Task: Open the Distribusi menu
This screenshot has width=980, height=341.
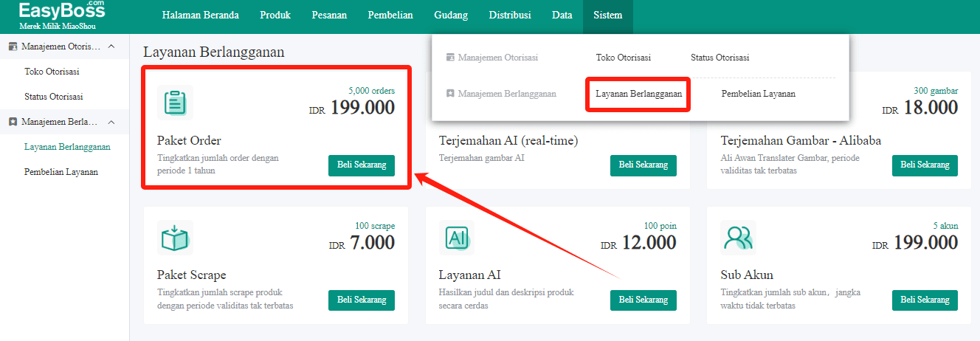Action: (510, 15)
